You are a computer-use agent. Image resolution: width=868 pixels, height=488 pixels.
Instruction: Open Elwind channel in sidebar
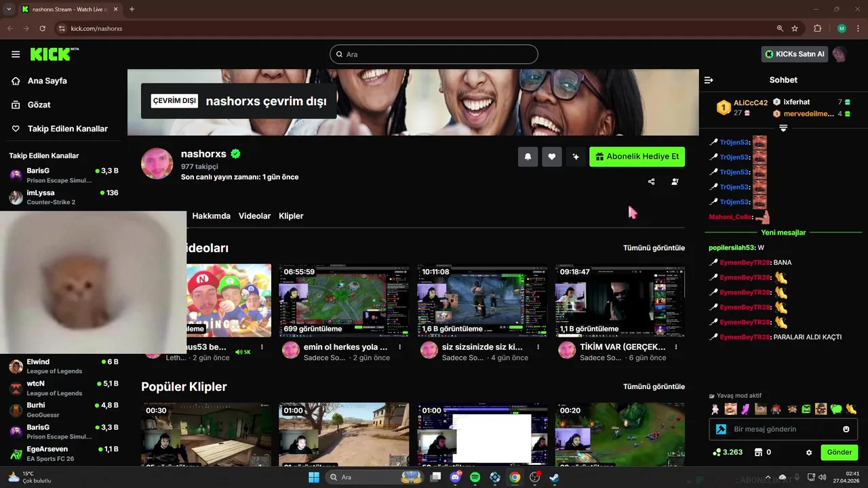(x=64, y=366)
